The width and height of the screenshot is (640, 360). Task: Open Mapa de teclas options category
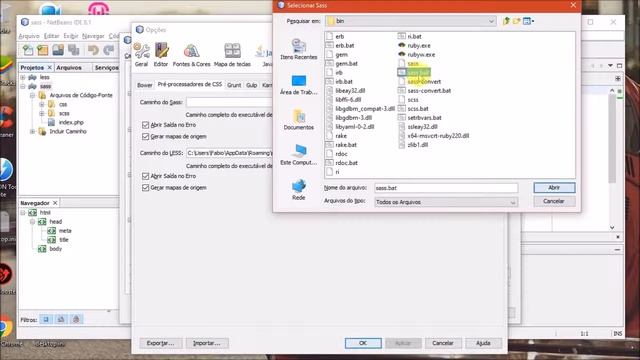click(232, 55)
